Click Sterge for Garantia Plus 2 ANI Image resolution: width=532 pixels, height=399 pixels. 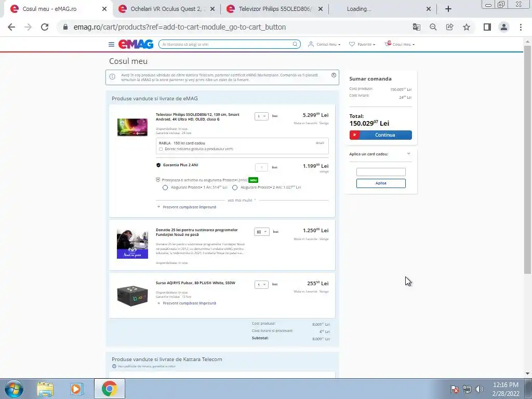[324, 171]
